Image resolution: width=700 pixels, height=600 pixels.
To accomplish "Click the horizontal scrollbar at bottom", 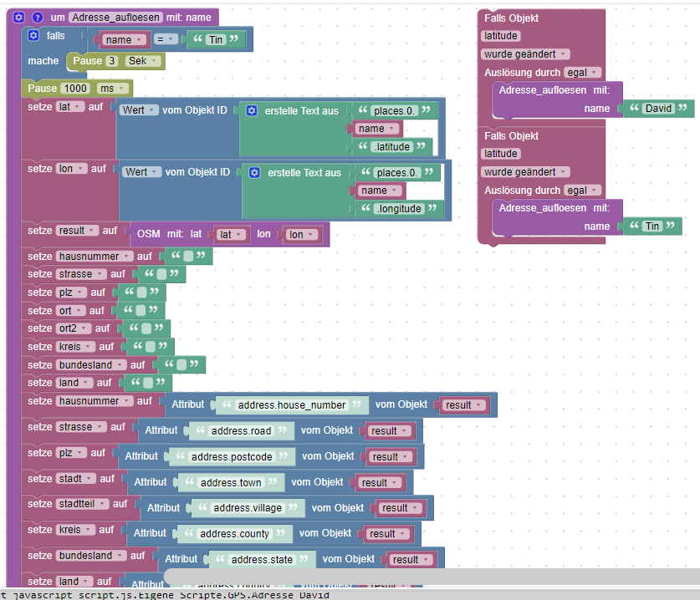I will click(432, 577).
